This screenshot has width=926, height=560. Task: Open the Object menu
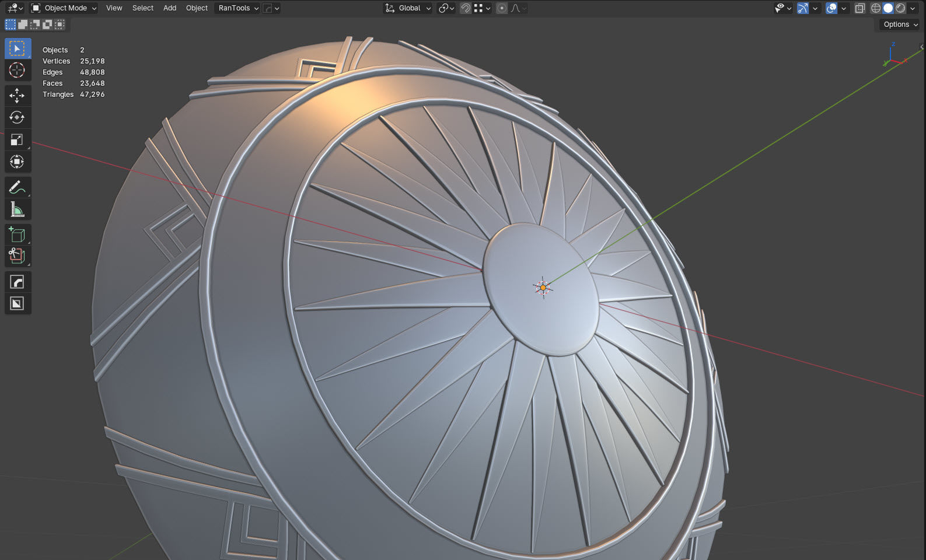click(x=197, y=8)
